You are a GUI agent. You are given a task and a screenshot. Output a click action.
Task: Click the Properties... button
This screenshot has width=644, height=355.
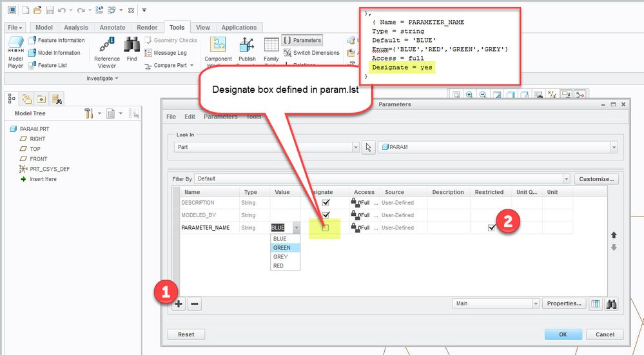[x=564, y=303]
